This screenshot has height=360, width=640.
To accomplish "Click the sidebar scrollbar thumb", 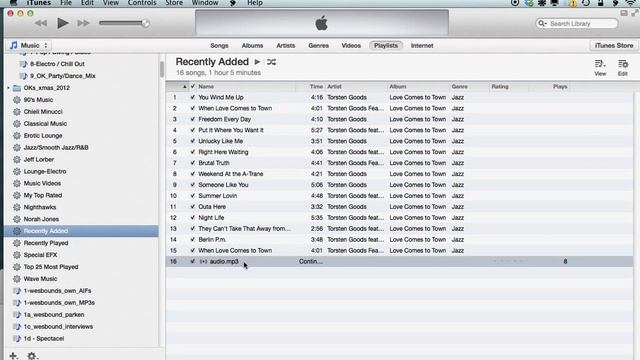I will (x=162, y=69).
